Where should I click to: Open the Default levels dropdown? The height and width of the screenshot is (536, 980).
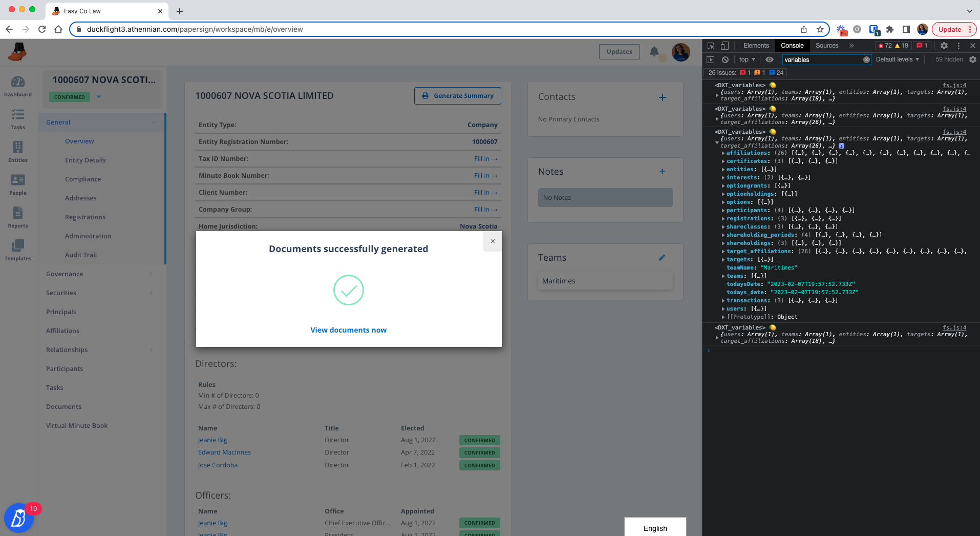pyautogui.click(x=897, y=59)
